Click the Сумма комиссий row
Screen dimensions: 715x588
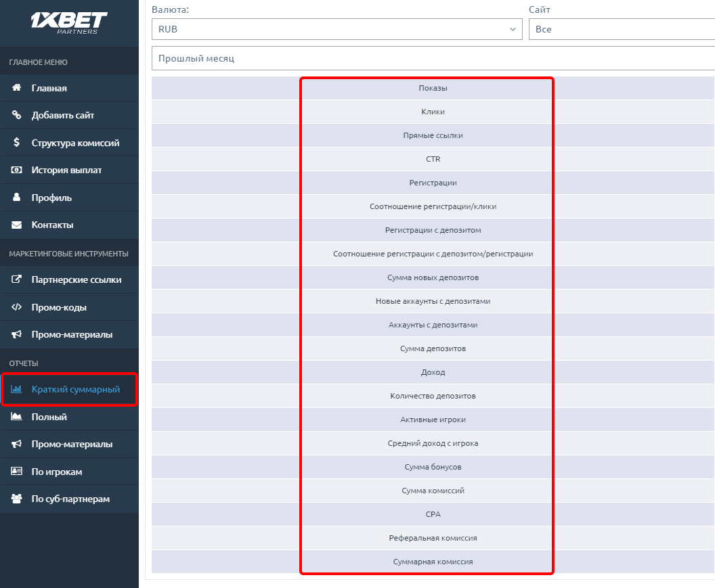pyautogui.click(x=433, y=491)
